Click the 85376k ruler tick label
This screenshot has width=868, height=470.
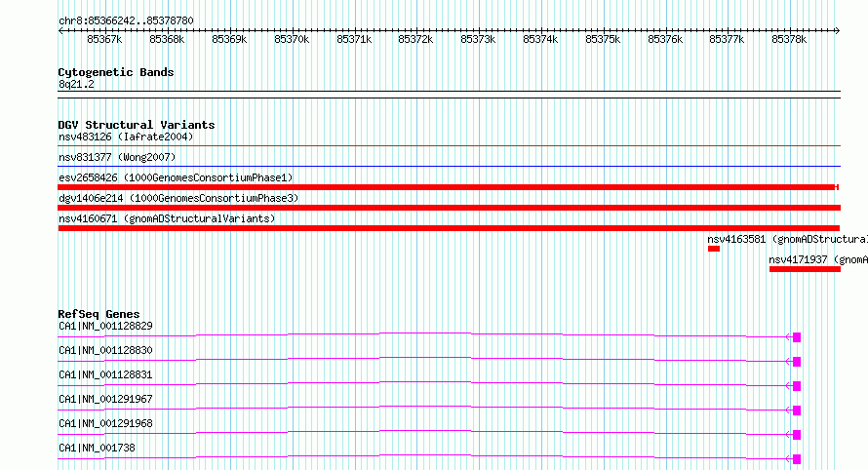click(665, 39)
